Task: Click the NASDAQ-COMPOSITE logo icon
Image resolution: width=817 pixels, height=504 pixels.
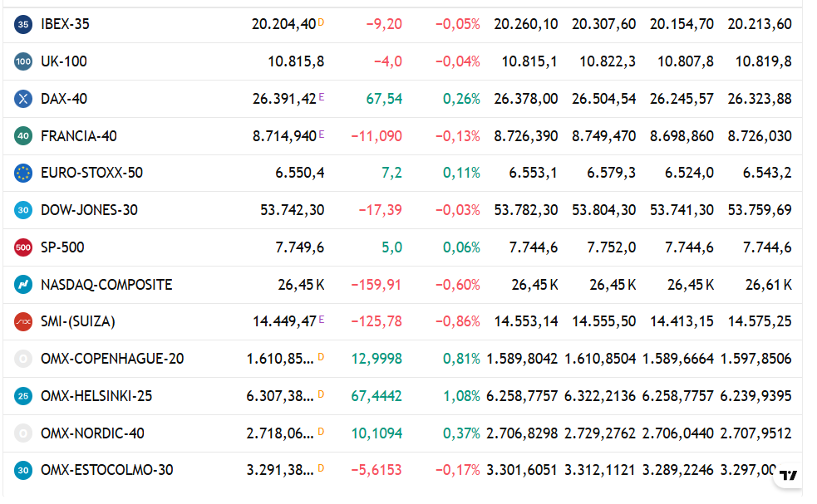Action: pos(23,285)
